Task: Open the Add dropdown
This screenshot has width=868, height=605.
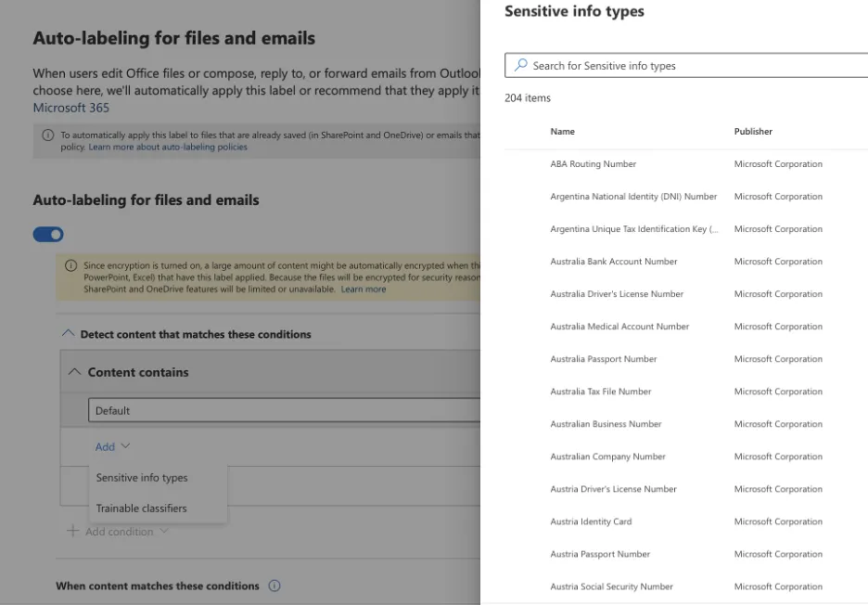Action: (x=112, y=446)
